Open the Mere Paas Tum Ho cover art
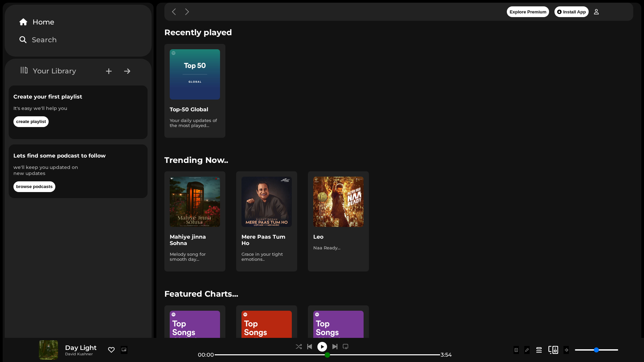This screenshot has width=644, height=362. coord(267,202)
